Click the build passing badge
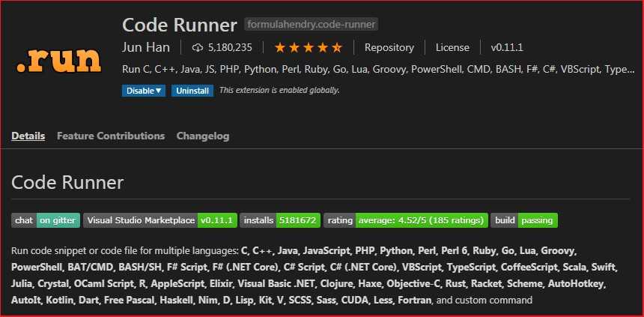The width and height of the screenshot is (644, 317). (524, 220)
